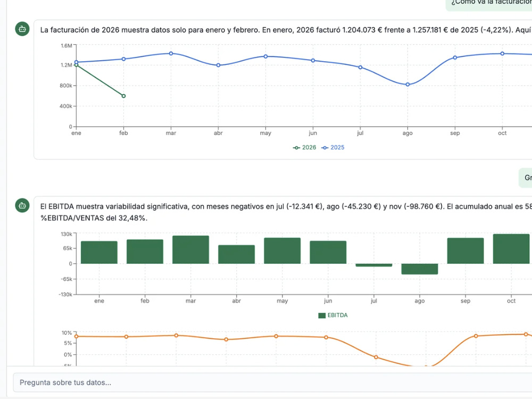Image resolution: width=532 pixels, height=399 pixels.
Task: Click the orange %EBITDA point for sep
Action: [x=476, y=336]
